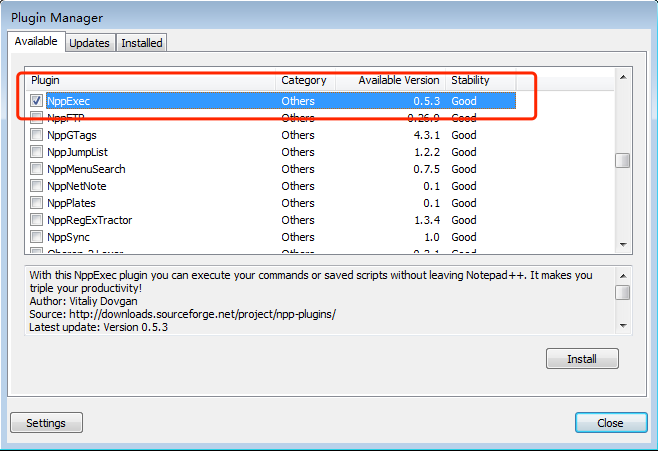The width and height of the screenshot is (658, 452).
Task: Enable the NppNetNote plugin checkbox
Action: click(37, 186)
